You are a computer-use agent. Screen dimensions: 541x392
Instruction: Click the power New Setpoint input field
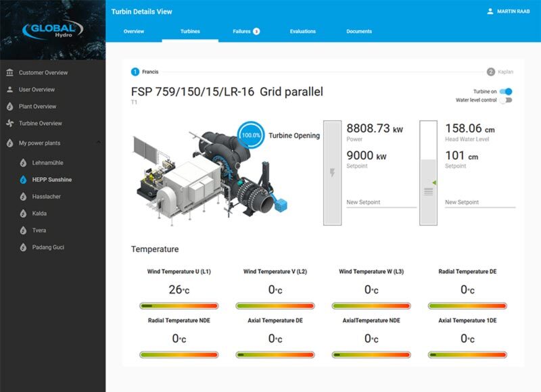point(379,202)
